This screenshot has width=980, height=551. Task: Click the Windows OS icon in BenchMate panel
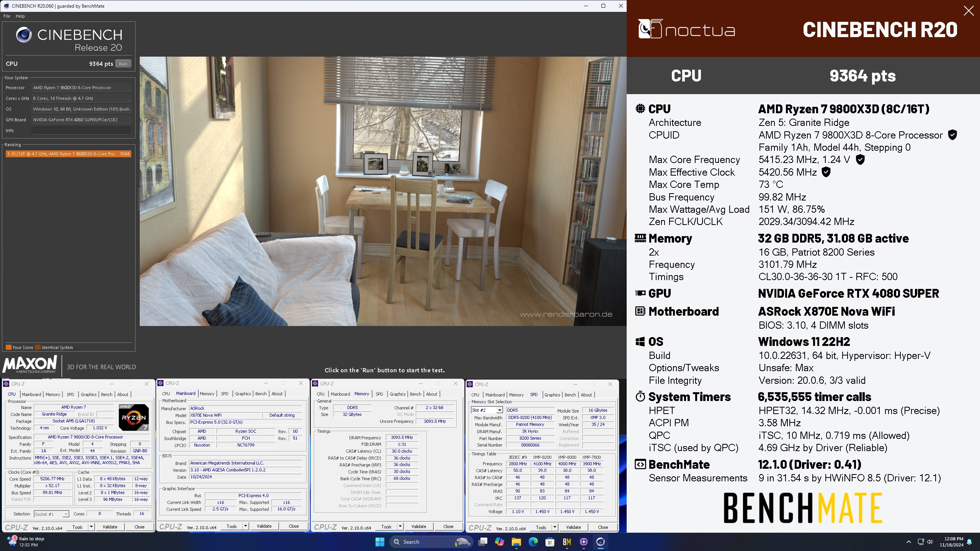pyautogui.click(x=640, y=342)
